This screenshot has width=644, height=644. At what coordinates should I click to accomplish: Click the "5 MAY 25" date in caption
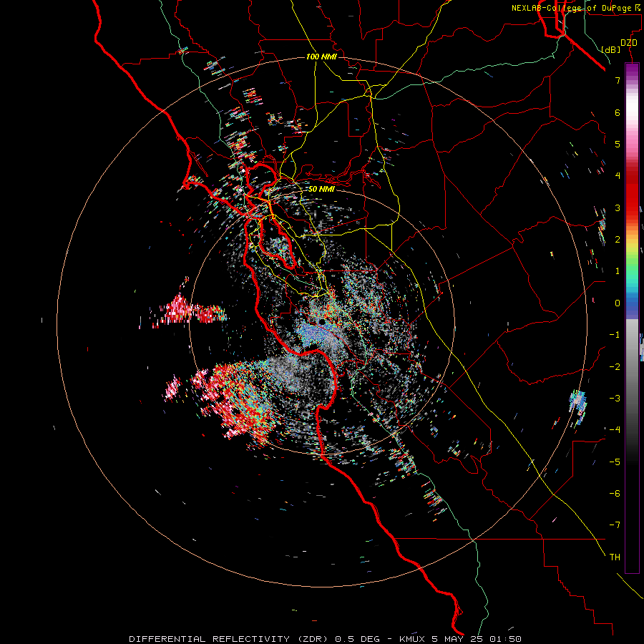click(x=459, y=639)
